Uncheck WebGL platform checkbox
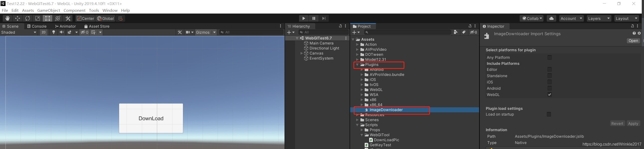This screenshot has width=644, height=149. pos(549,94)
